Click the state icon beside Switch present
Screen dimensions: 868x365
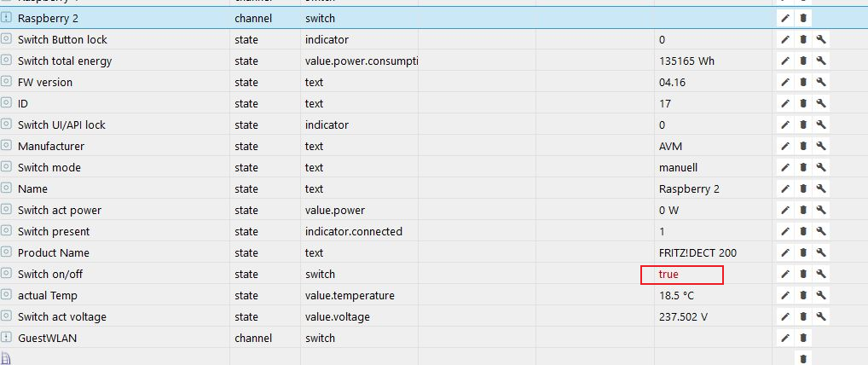click(7, 232)
